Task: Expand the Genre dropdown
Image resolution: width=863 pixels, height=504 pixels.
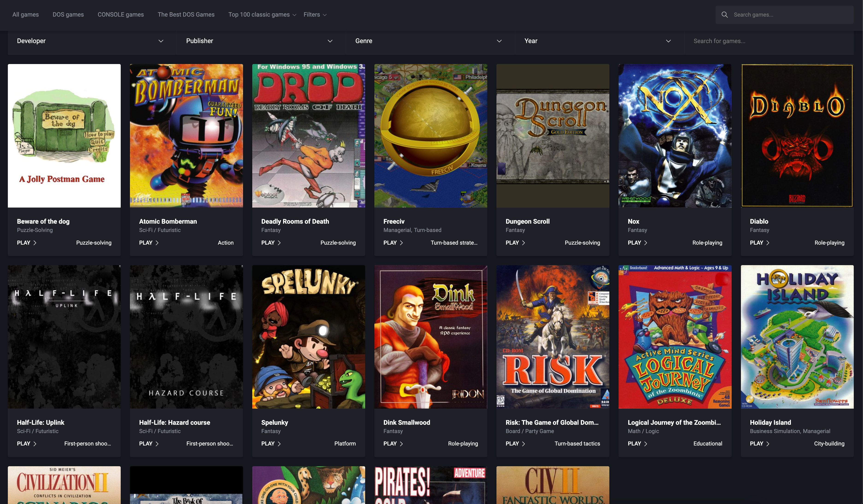Action: [x=429, y=41]
